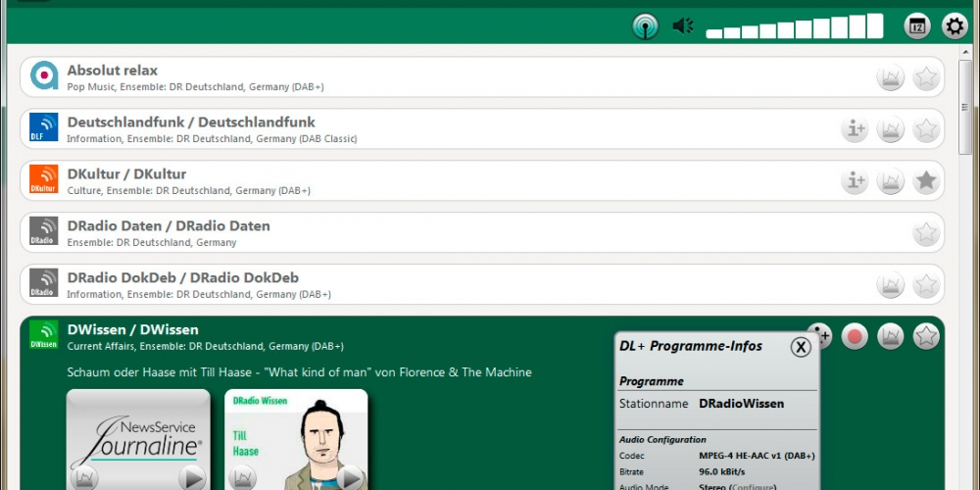Open the Till Haase slideshow thumbnail

tap(296, 439)
